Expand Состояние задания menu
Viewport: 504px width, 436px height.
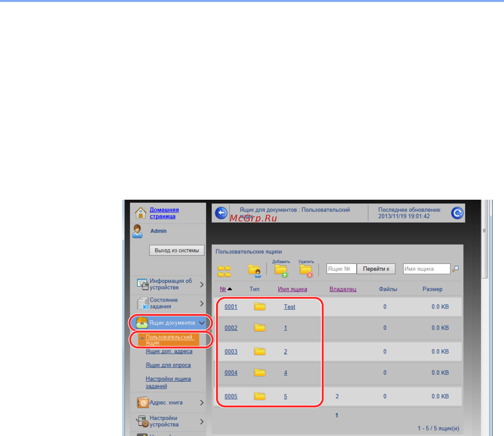202,303
